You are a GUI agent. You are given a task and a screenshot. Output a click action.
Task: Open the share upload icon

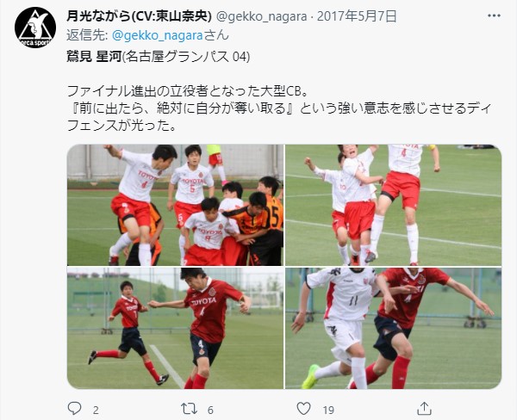pyautogui.click(x=424, y=409)
